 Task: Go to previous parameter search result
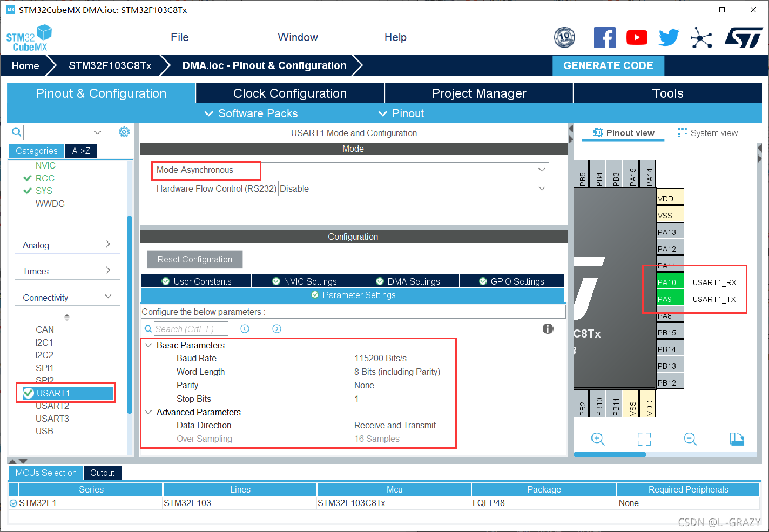pos(245,328)
